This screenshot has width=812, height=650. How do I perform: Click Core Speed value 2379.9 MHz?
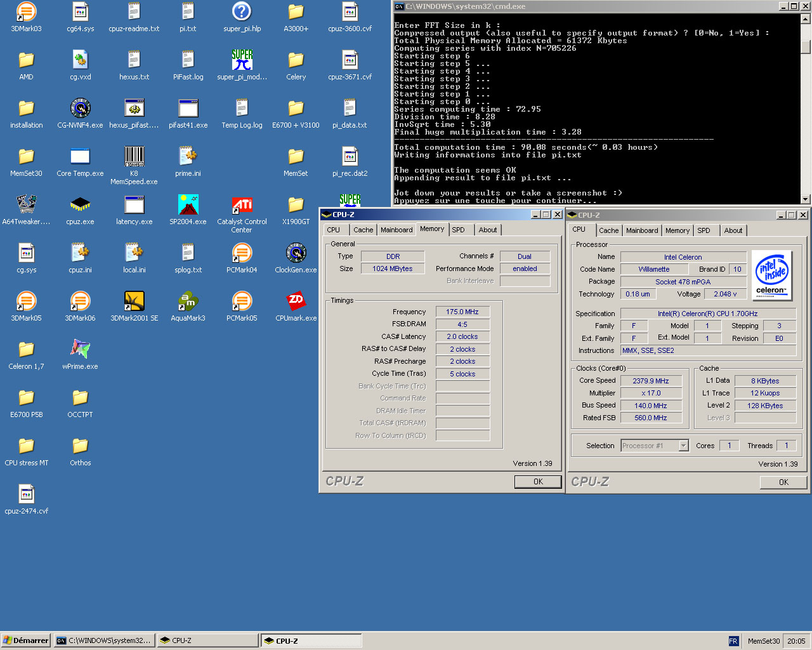651,381
